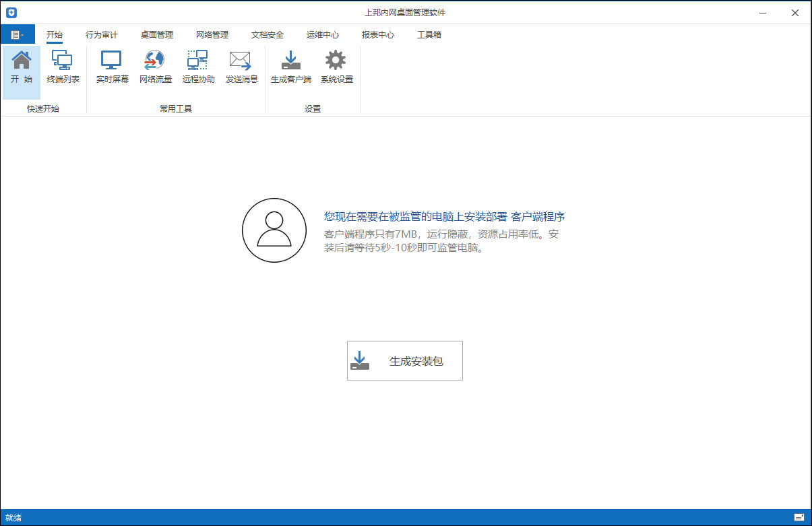Click the 客户端程序 heading text

click(538, 217)
